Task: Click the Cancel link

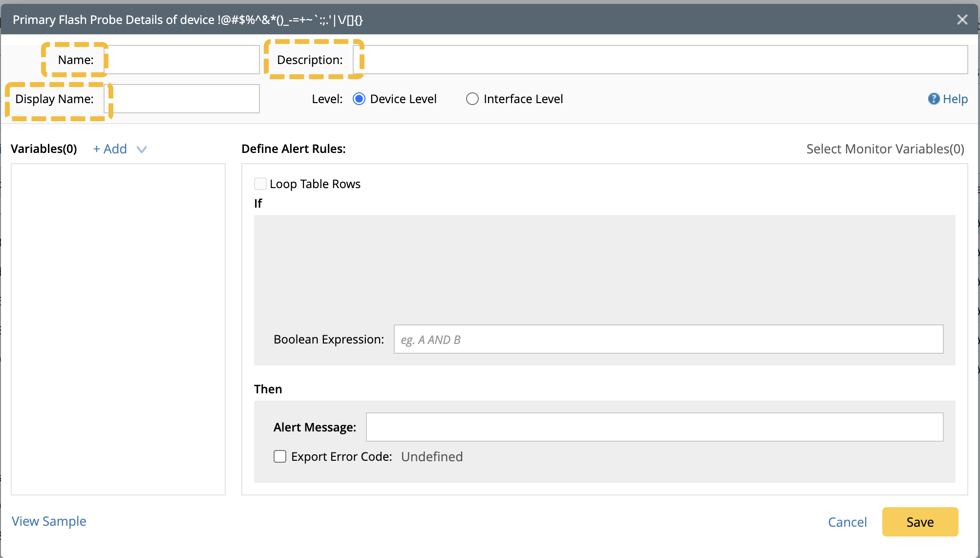Action: click(x=847, y=522)
